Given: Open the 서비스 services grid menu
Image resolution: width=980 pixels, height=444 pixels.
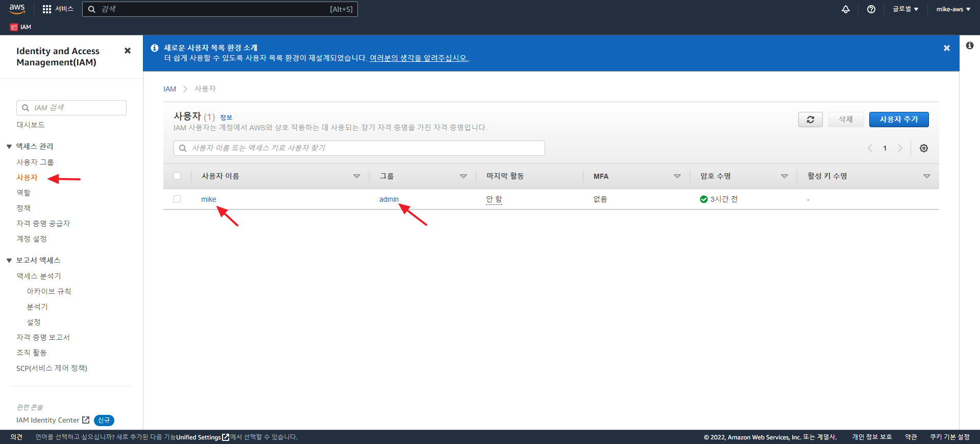Looking at the screenshot, I should pos(58,9).
